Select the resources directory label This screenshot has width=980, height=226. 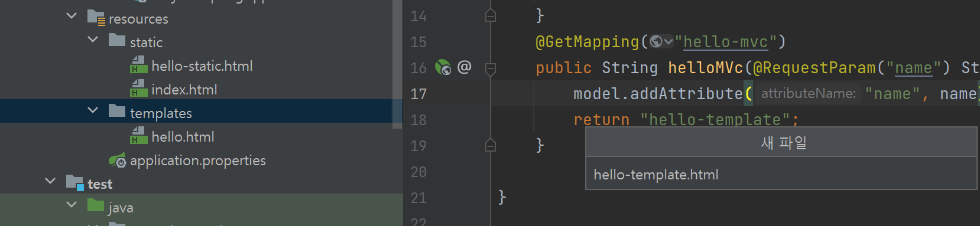tap(138, 19)
